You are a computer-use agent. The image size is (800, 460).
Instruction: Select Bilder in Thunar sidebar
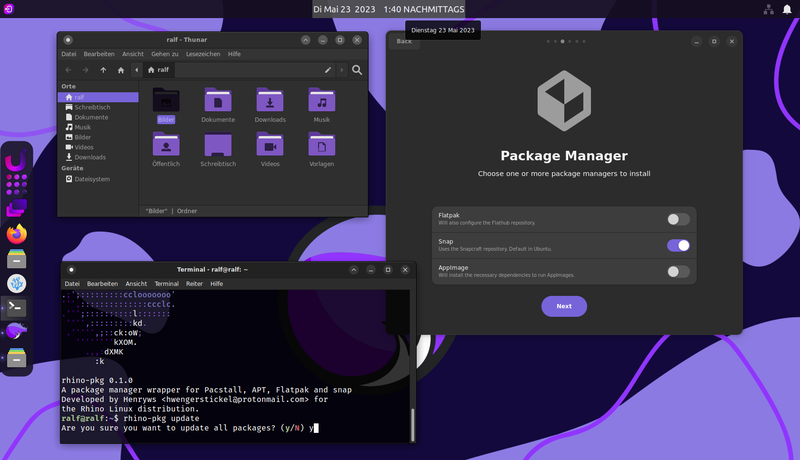98,137
